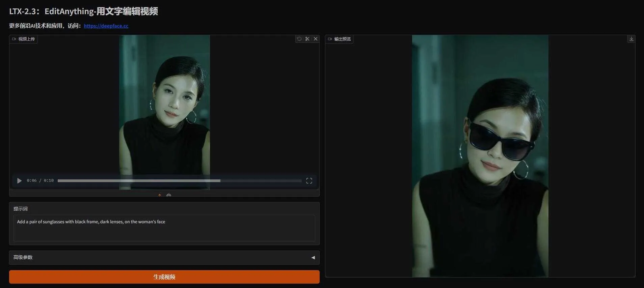The image size is (644, 288).
Task: Enter fullscreen on uploaded video
Action: pyautogui.click(x=309, y=181)
